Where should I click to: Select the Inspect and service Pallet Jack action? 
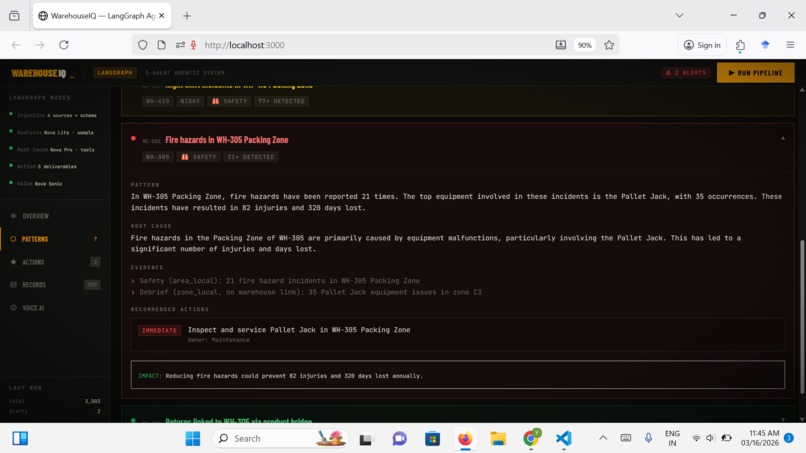[x=299, y=330]
